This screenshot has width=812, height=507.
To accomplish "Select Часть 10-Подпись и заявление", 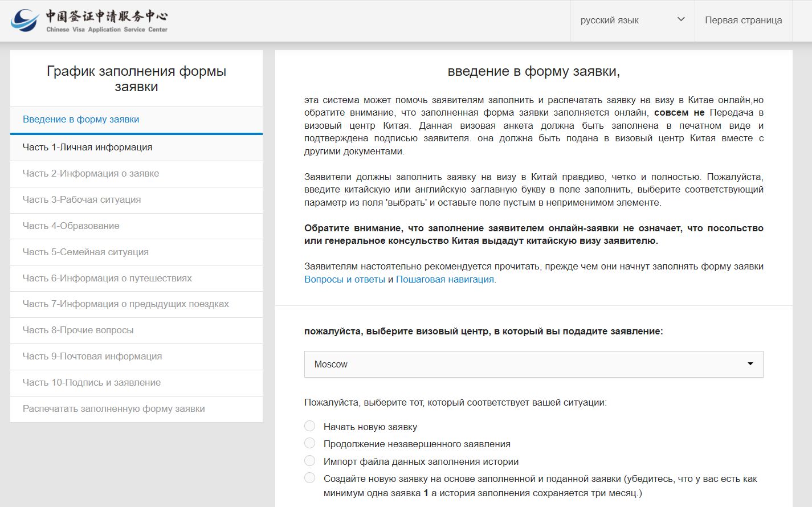I will click(x=91, y=383).
